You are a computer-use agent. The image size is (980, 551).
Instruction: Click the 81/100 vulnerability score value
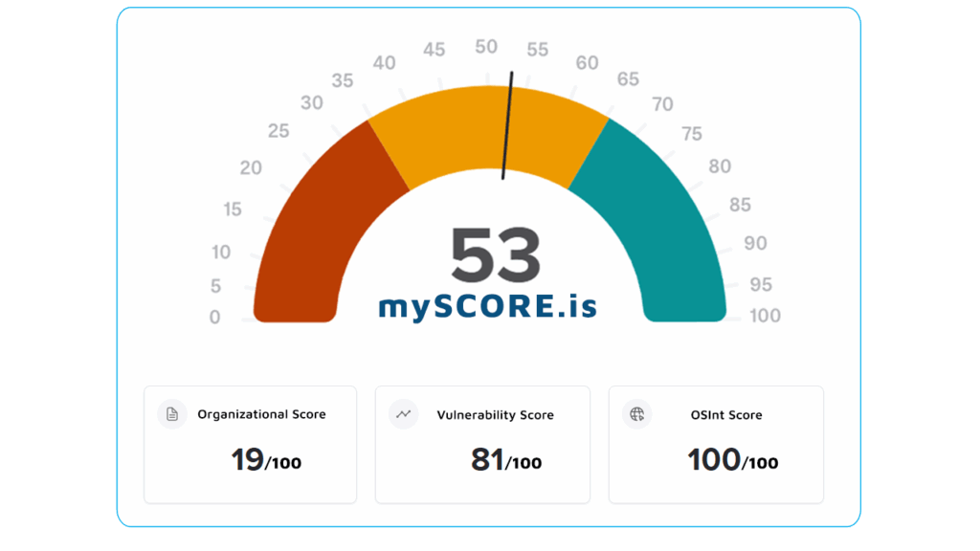click(506, 460)
